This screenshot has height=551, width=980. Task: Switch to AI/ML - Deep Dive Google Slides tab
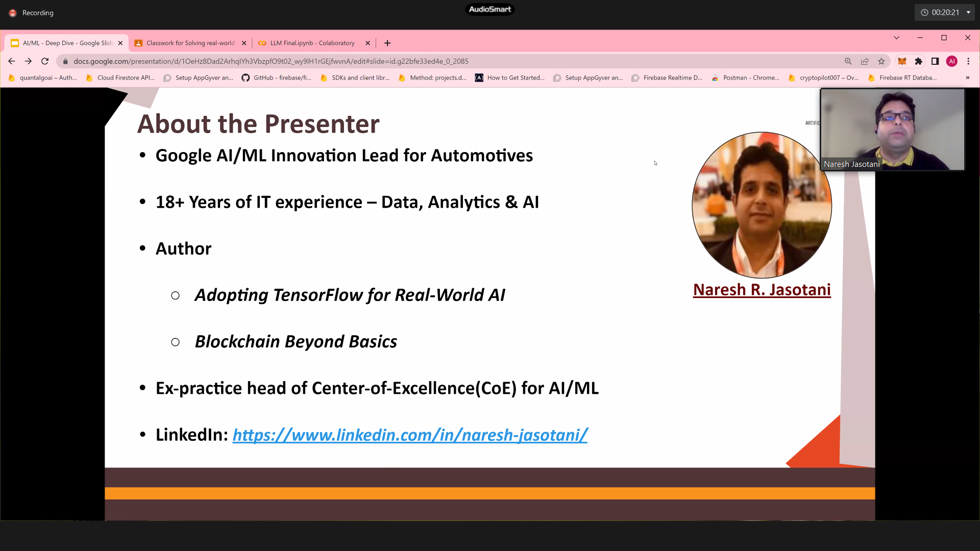[66, 43]
